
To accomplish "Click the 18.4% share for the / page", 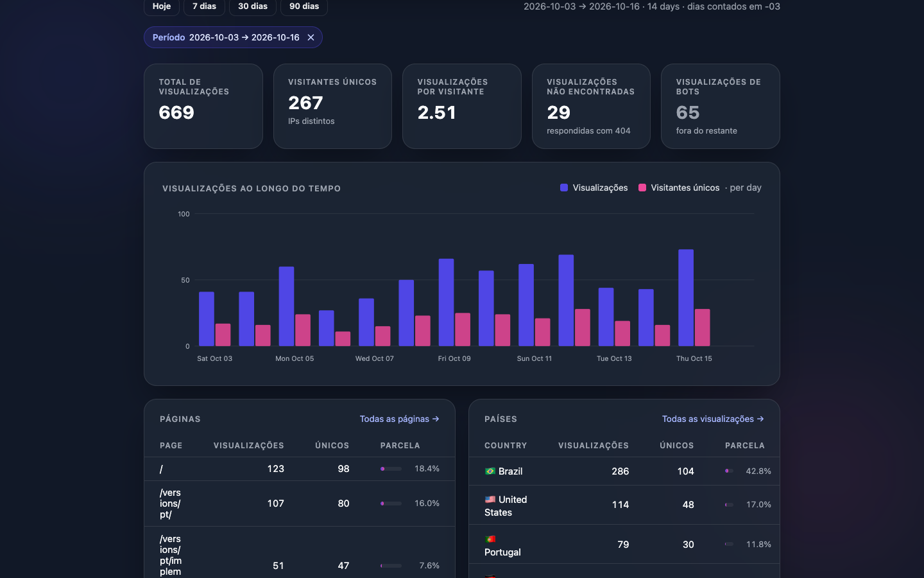I will point(427,469).
